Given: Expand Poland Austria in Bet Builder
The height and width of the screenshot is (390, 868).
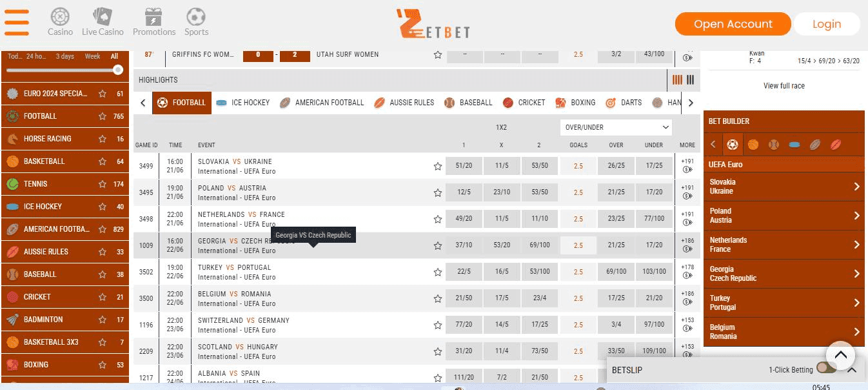Looking at the screenshot, I should point(784,216).
